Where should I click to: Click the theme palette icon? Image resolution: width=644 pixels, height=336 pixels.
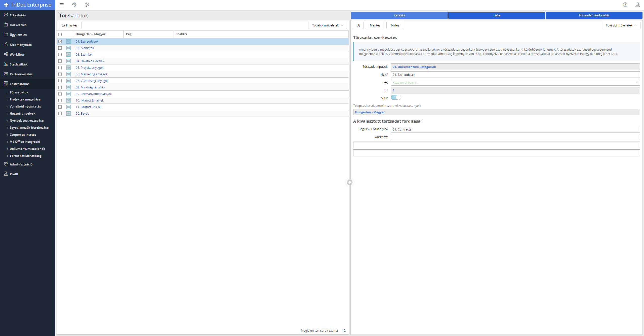coord(87,5)
